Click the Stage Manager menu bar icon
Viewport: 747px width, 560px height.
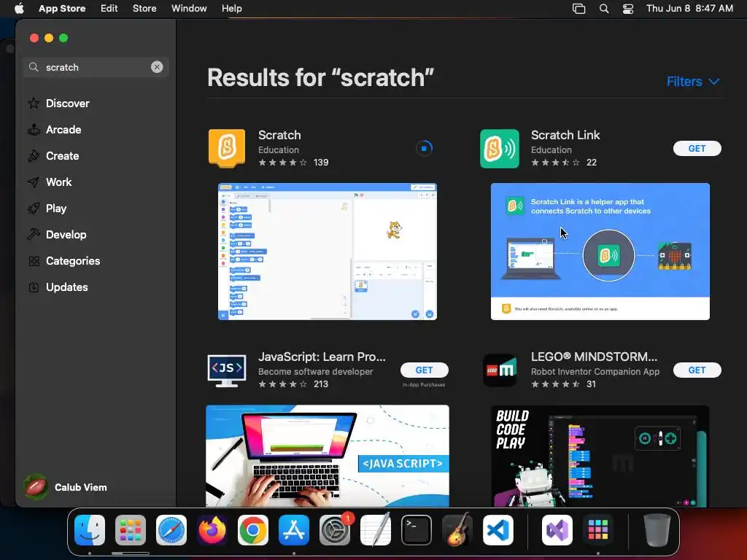[x=578, y=9]
